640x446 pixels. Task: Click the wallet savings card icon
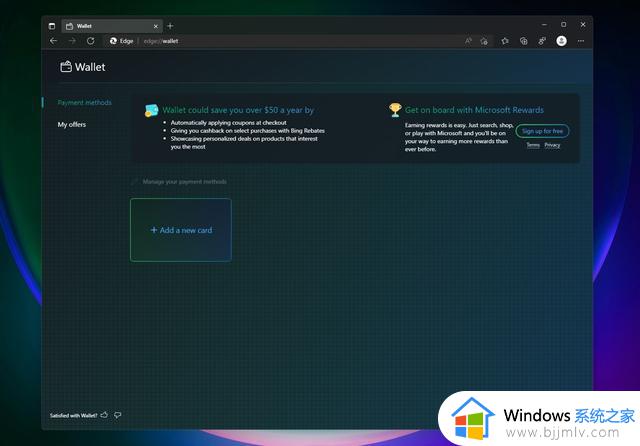151,110
